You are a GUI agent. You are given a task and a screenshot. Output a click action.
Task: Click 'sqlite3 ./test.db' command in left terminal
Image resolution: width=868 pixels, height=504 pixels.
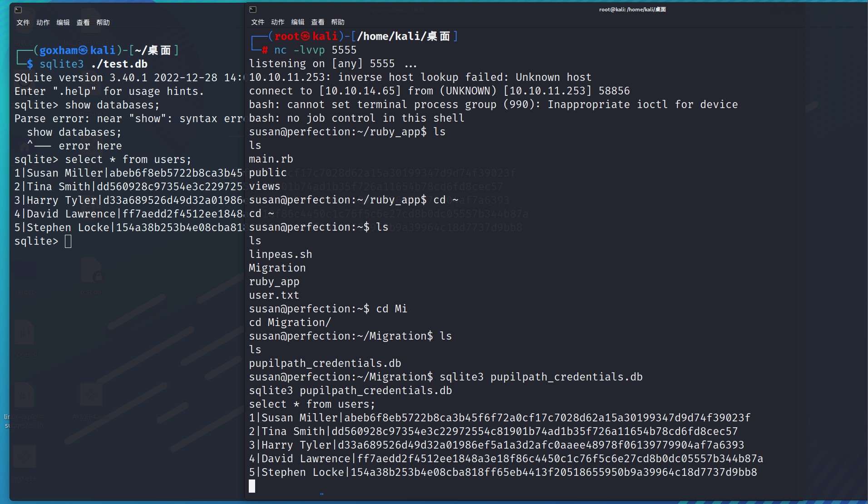[93, 64]
